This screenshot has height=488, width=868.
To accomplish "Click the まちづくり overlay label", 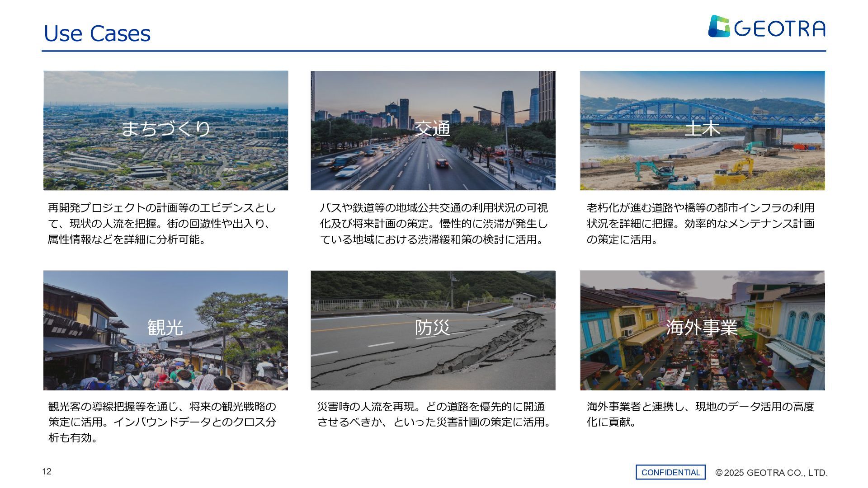I will [166, 129].
